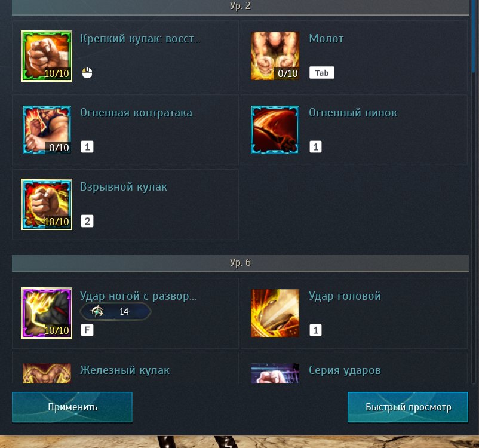Viewport: 479px width, 448px height.
Task: Open Быстрый просмотр quick view
Action: pyautogui.click(x=408, y=407)
